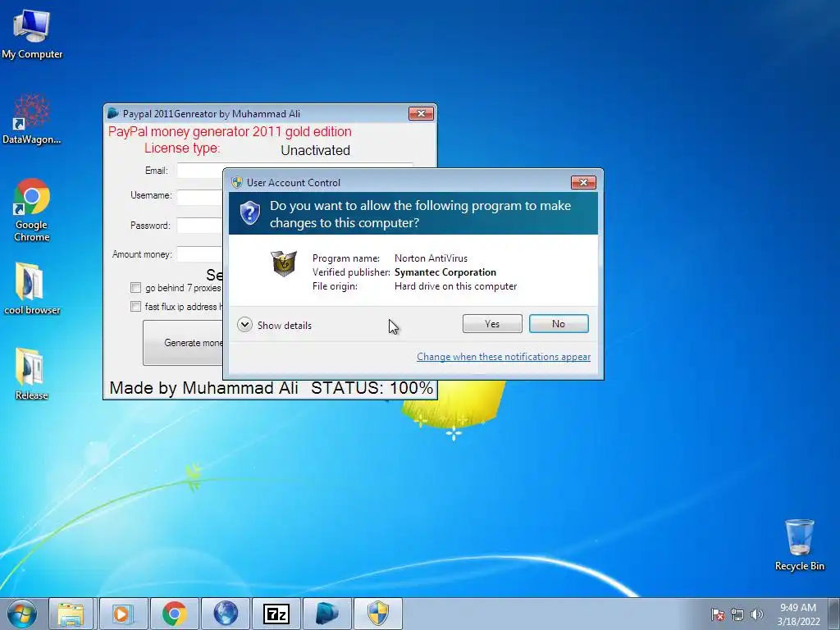840x630 pixels.
Task: Click the Generate money button
Action: (183, 343)
